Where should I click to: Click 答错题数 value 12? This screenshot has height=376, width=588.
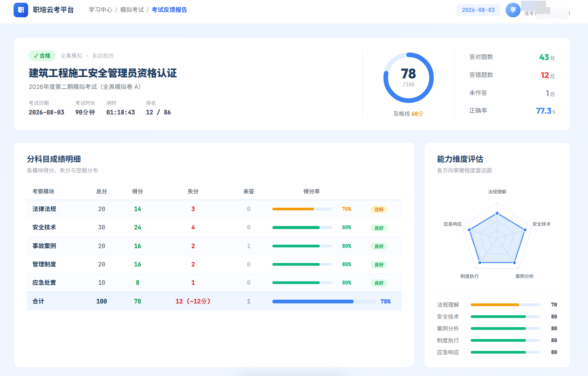click(545, 75)
